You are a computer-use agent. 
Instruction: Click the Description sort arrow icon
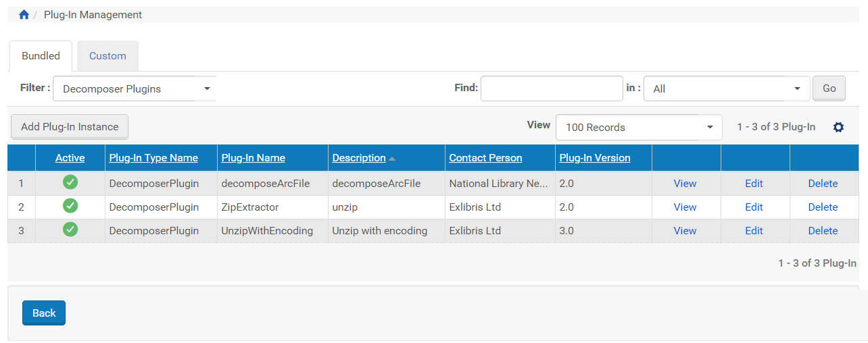pos(392,159)
